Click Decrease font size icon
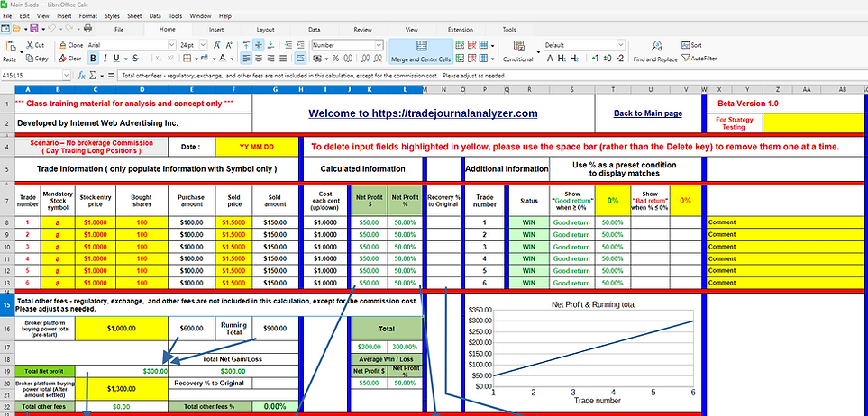The width and height of the screenshot is (868, 416). click(230, 45)
